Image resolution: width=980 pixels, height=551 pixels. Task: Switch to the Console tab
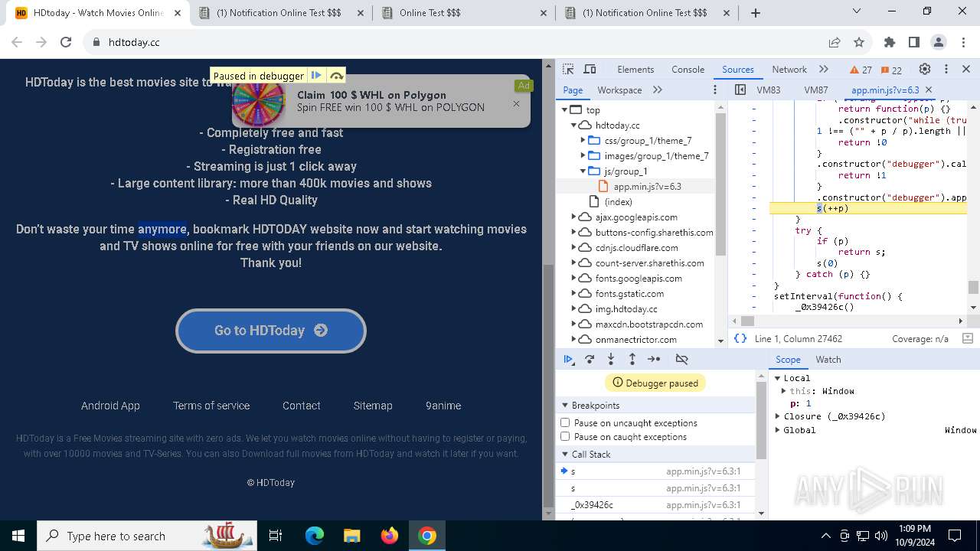tap(688, 70)
